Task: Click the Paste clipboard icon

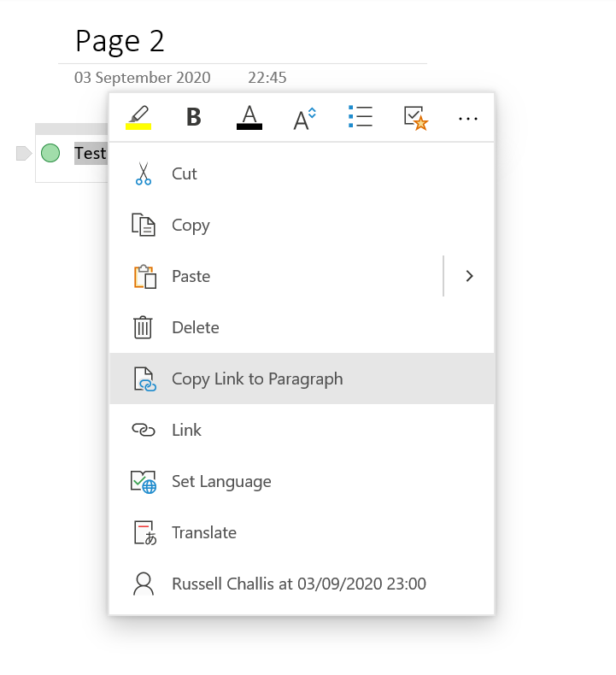Action: tap(144, 276)
